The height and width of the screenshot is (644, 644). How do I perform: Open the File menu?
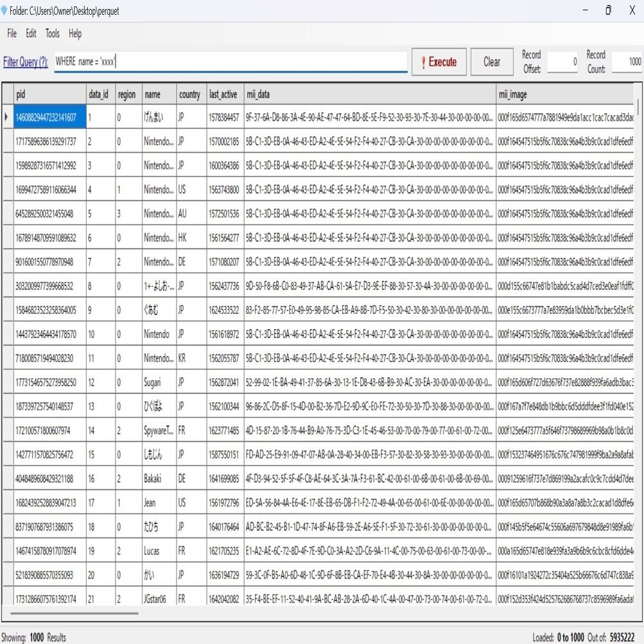tap(12, 33)
